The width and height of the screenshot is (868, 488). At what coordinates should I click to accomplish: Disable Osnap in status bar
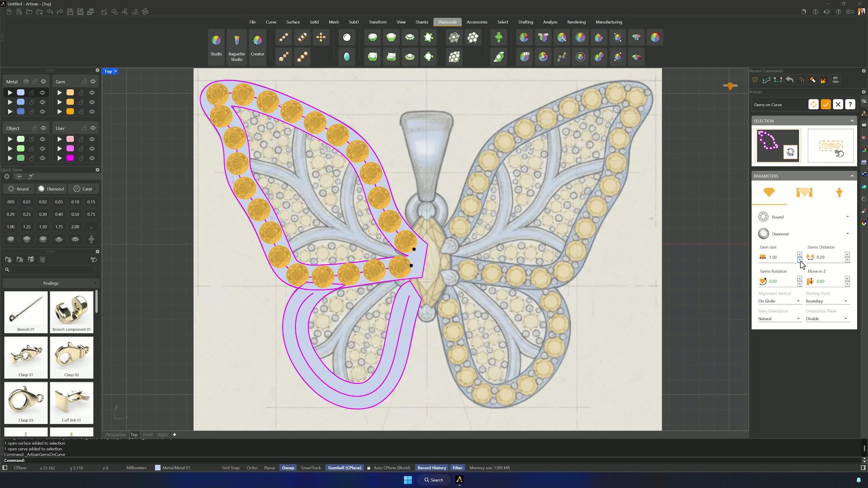tap(288, 468)
